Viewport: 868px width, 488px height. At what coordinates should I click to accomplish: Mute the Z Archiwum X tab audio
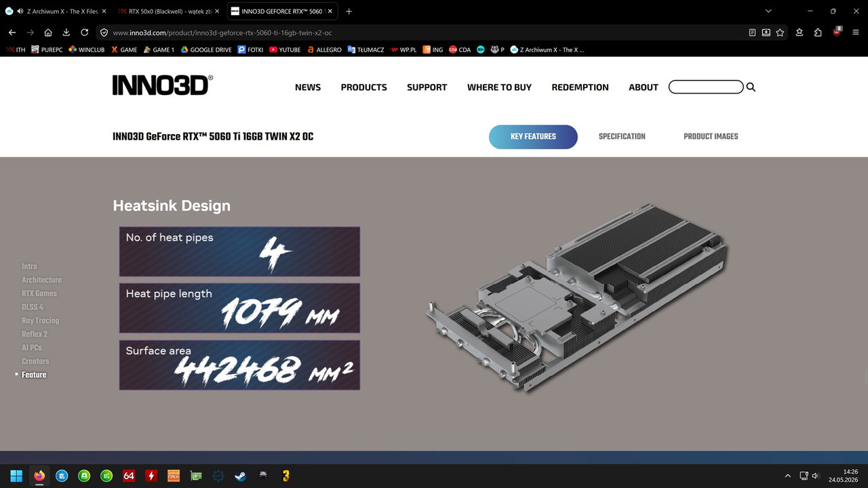pyautogui.click(x=20, y=12)
